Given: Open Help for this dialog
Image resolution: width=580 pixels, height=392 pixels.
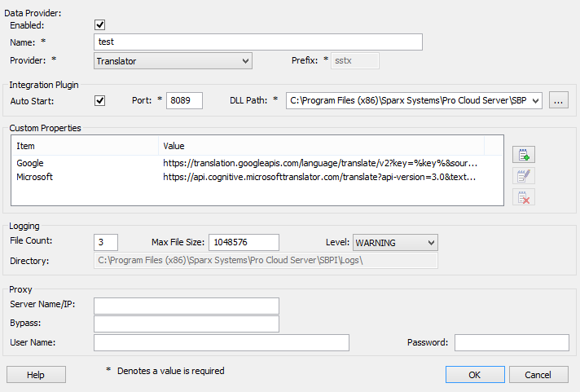Looking at the screenshot, I should click(36, 375).
